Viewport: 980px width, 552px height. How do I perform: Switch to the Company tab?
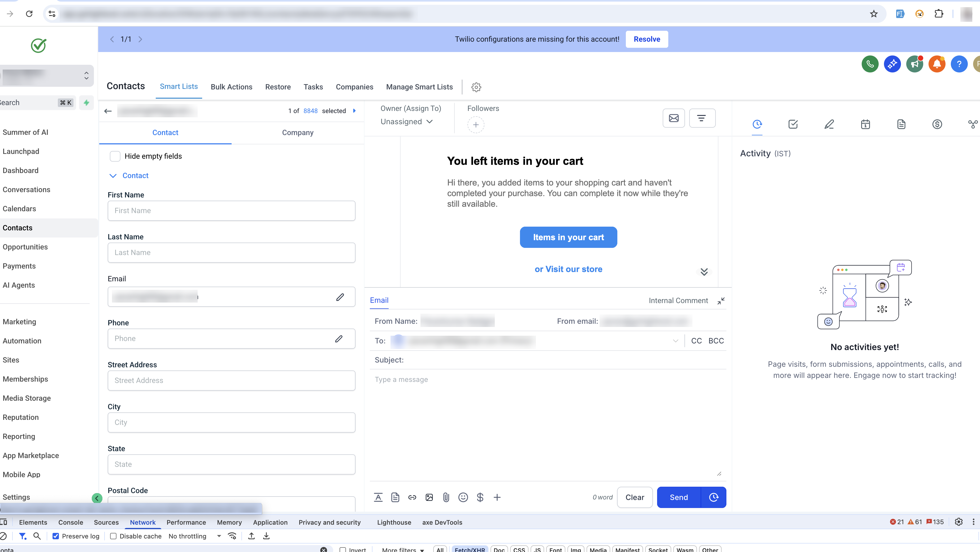click(x=297, y=132)
